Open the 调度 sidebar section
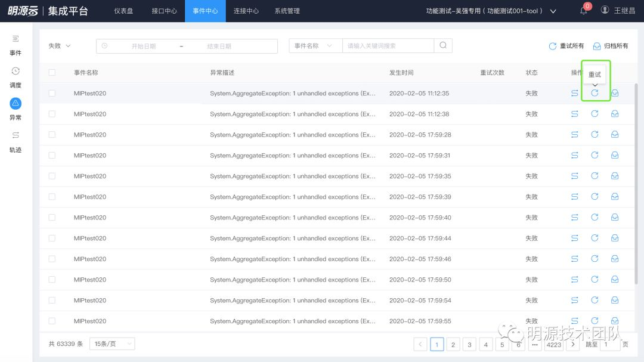 pyautogui.click(x=16, y=78)
